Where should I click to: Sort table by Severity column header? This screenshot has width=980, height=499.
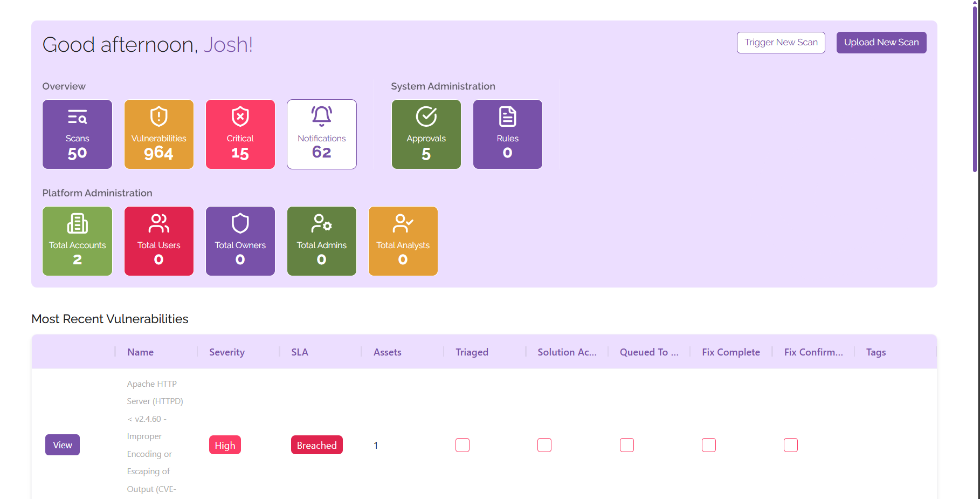(x=227, y=352)
